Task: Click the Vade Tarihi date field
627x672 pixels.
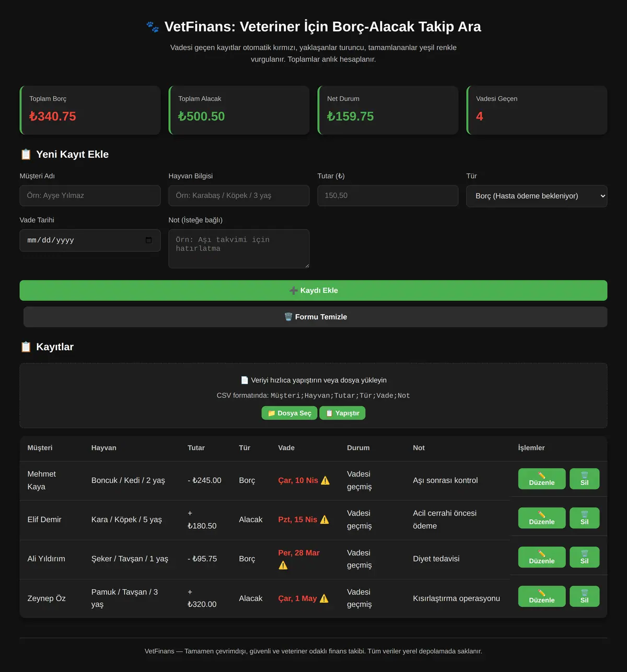Action: [90, 240]
